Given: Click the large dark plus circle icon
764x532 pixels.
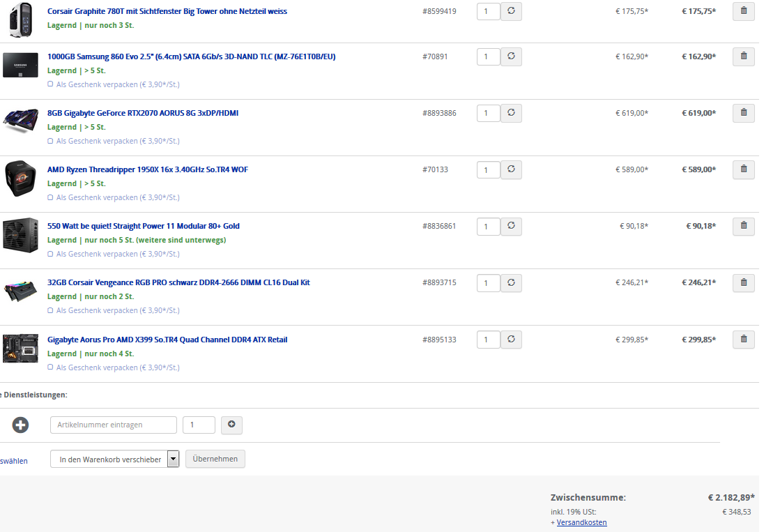Looking at the screenshot, I should [20, 425].
